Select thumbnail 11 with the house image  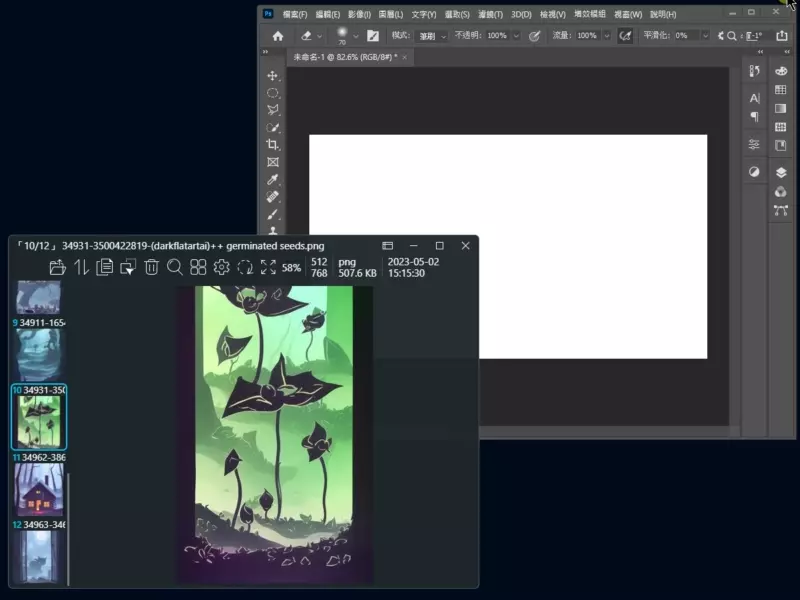(x=38, y=490)
